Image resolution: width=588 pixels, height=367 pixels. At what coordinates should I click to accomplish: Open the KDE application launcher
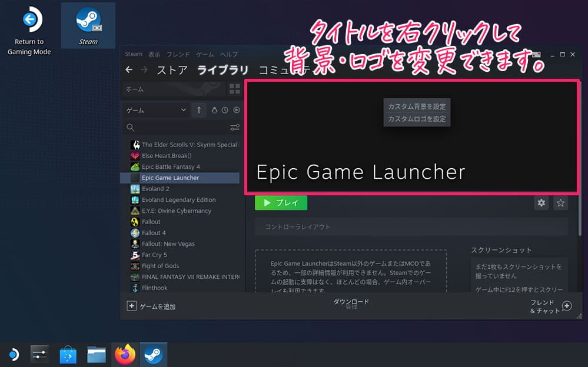[x=14, y=354]
